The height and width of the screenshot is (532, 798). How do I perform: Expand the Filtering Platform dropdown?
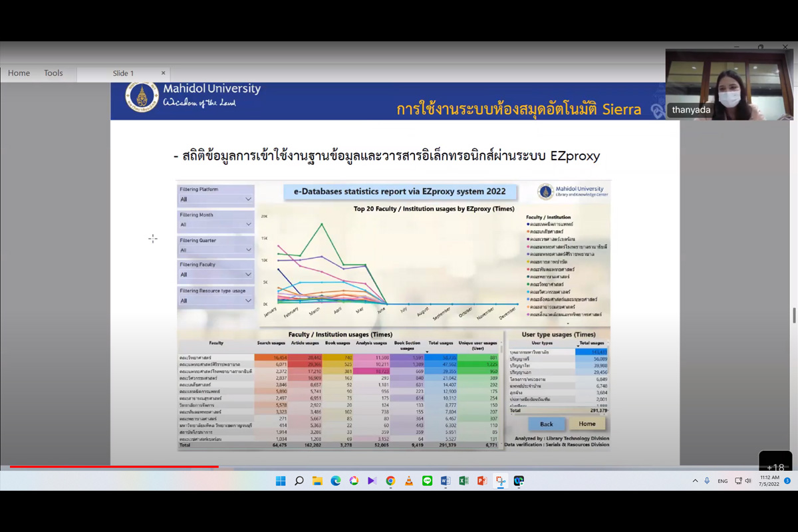pos(215,199)
